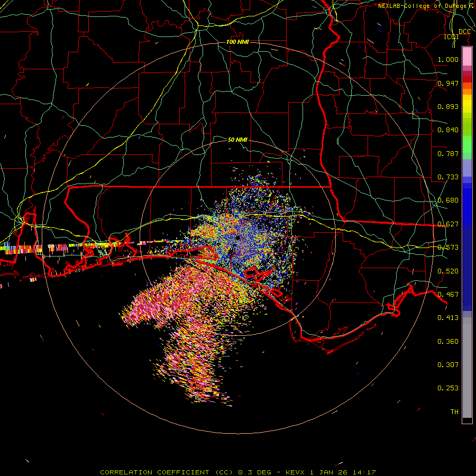The height and width of the screenshot is (476, 476).
Task: Click the TH threshold label on the scale
Action: tap(454, 412)
